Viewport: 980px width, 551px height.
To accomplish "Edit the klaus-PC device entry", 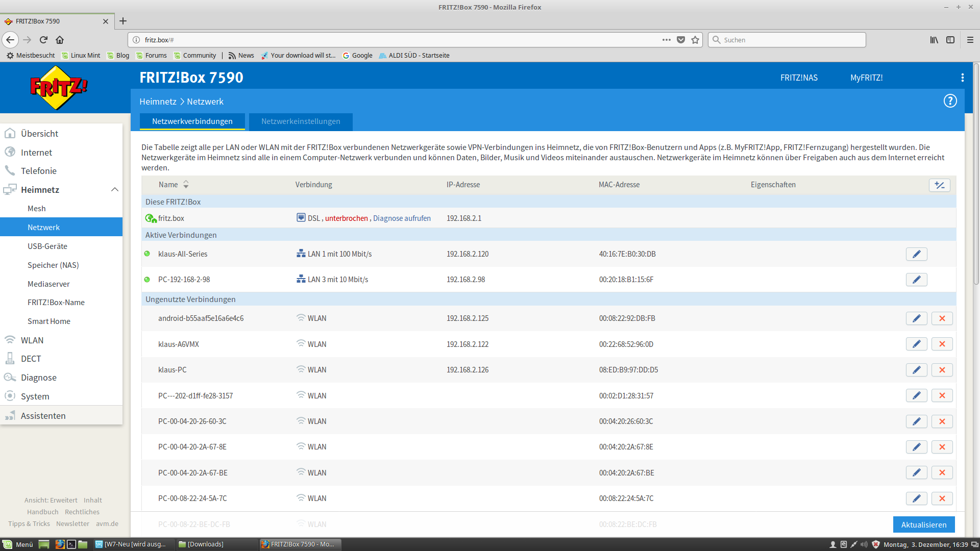I will (916, 370).
